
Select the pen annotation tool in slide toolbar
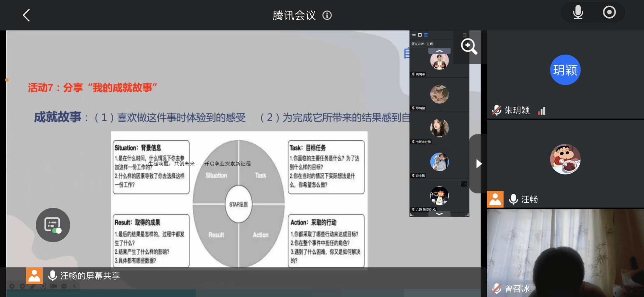33,286
